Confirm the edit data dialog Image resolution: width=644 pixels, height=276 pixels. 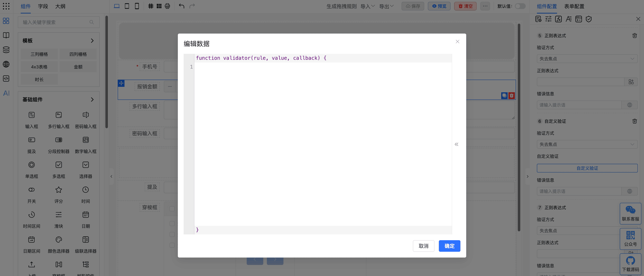click(x=449, y=246)
